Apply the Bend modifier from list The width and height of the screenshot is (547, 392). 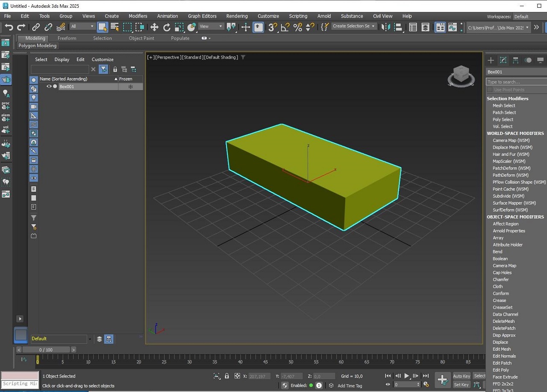click(x=497, y=252)
